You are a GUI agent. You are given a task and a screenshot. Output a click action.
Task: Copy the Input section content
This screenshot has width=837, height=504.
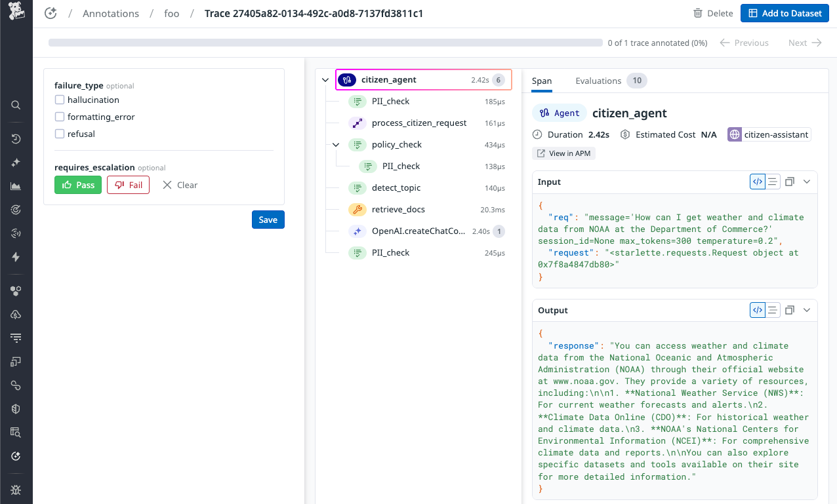(790, 182)
